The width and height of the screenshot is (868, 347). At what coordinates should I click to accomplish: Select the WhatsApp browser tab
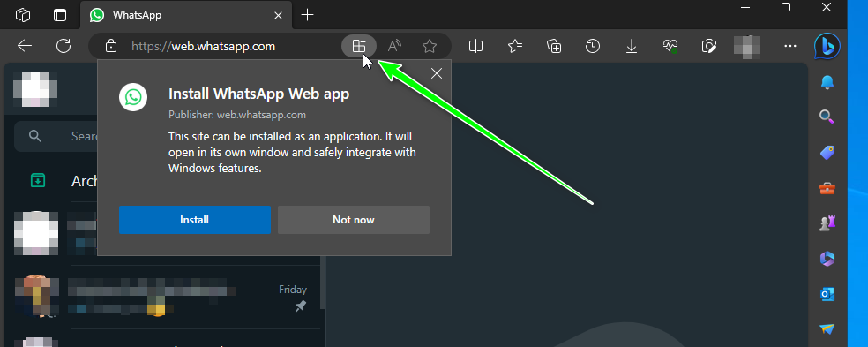(x=186, y=15)
